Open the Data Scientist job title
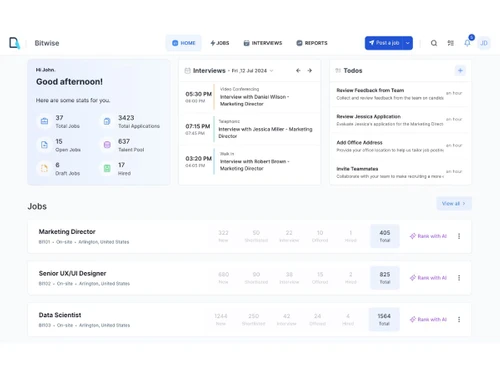Image resolution: width=500 pixels, height=375 pixels. 60,315
